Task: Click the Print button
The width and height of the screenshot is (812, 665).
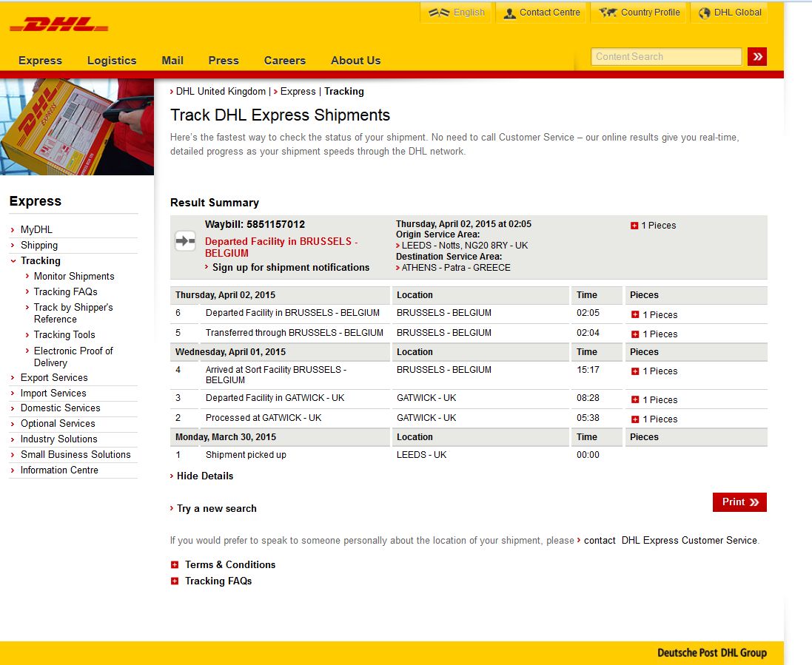Action: pyautogui.click(x=739, y=502)
